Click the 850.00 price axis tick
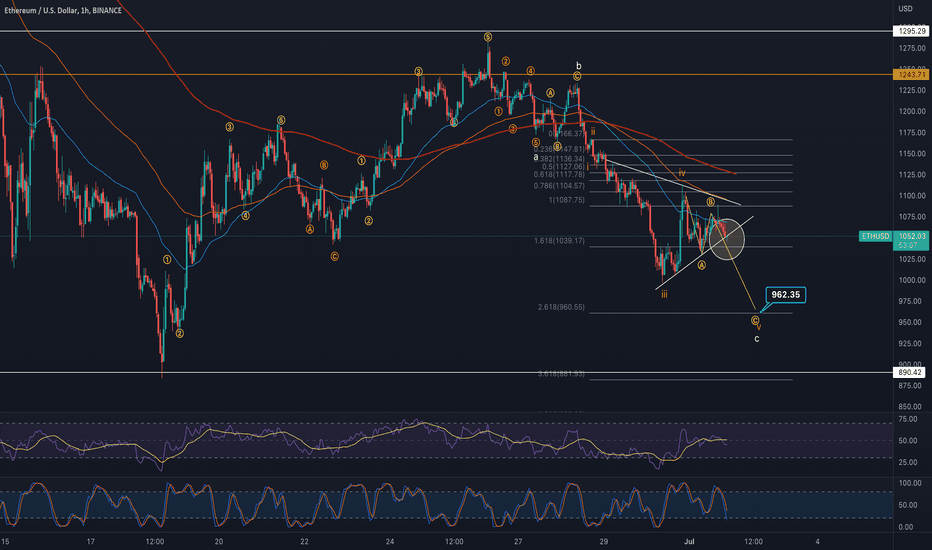 click(x=912, y=407)
